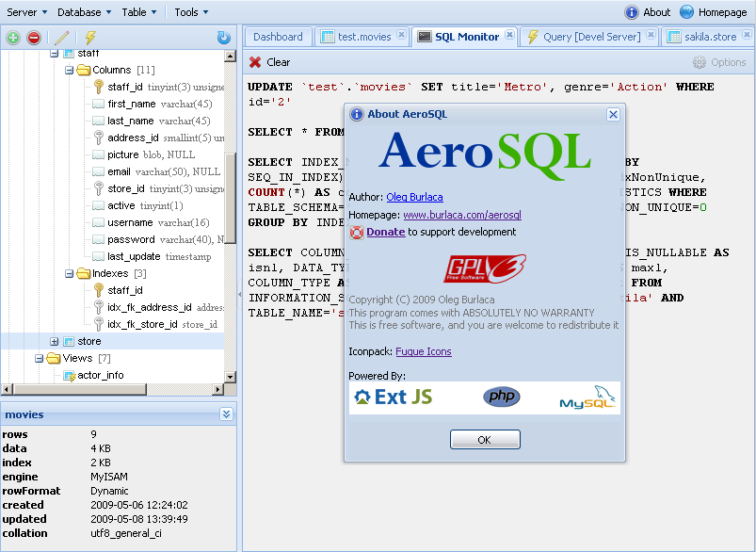Click the red remove (minus) toolbar icon
Viewport: 756px width, 552px height.
[x=34, y=38]
